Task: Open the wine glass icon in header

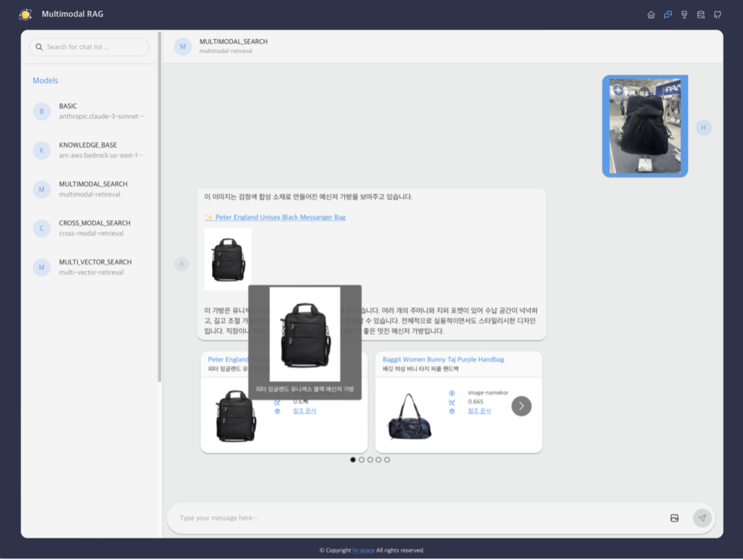Action: [x=684, y=15]
